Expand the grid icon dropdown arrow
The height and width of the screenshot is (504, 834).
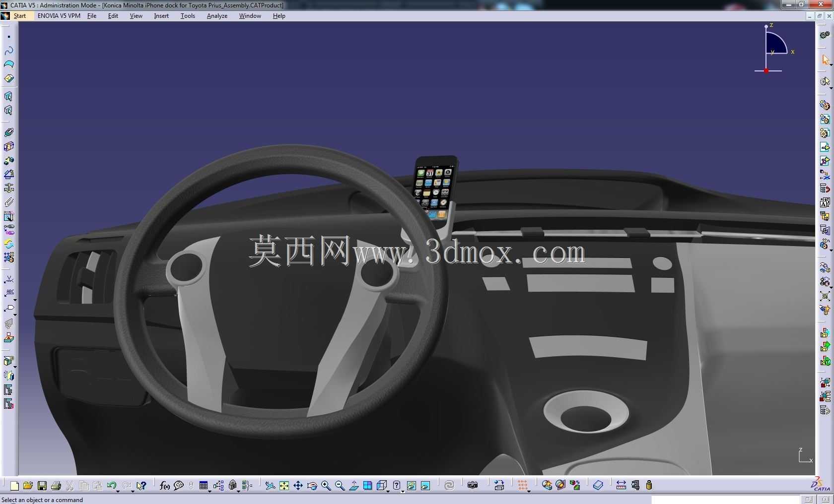point(529,491)
